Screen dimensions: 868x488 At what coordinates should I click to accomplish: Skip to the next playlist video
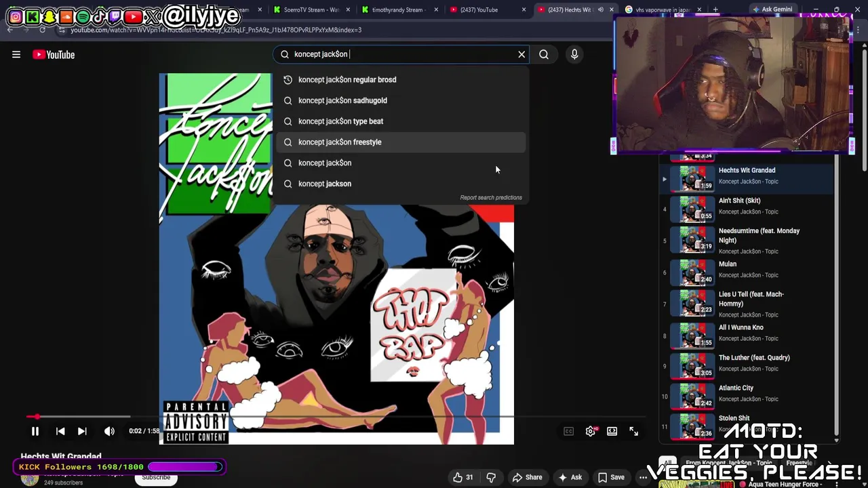point(82,431)
